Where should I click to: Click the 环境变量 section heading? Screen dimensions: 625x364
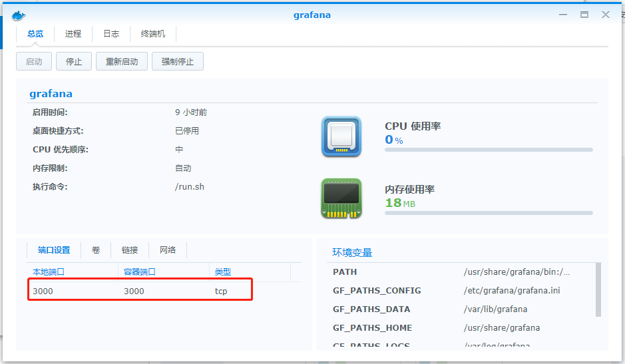352,252
